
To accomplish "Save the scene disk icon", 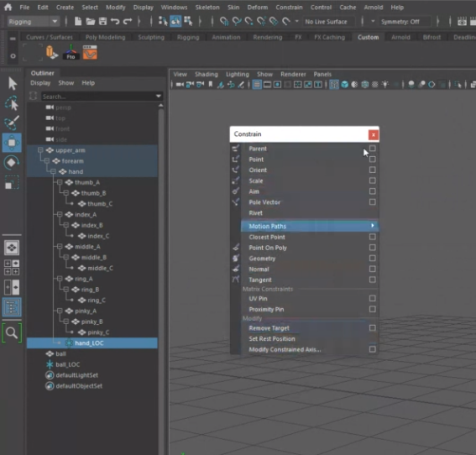I will pyautogui.click(x=103, y=21).
